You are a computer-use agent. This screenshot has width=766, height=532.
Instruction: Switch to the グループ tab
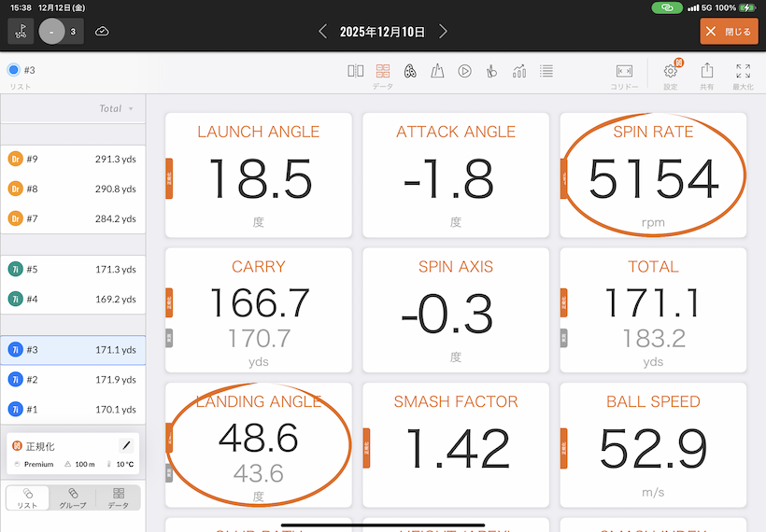tap(73, 497)
